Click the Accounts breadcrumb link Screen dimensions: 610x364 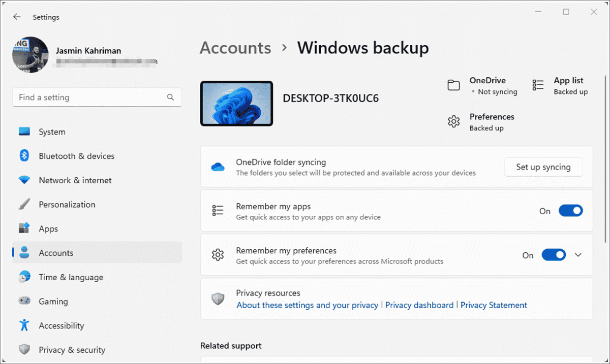pyautogui.click(x=235, y=48)
